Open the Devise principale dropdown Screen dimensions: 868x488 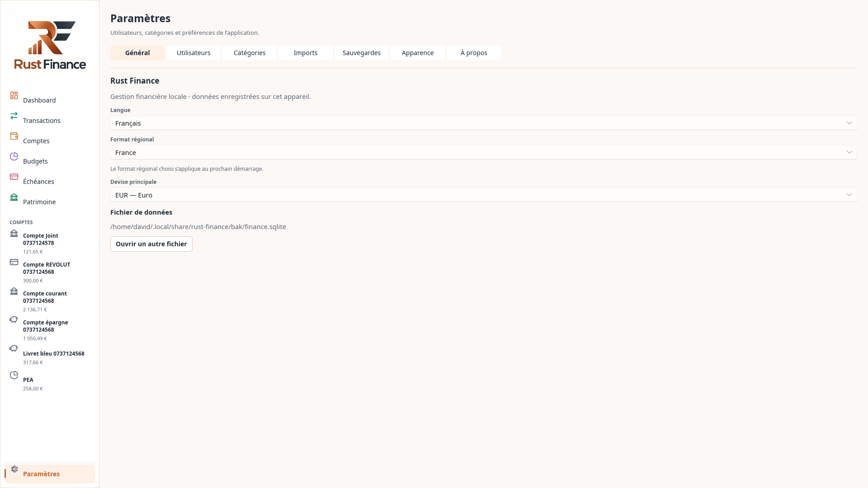coord(483,195)
